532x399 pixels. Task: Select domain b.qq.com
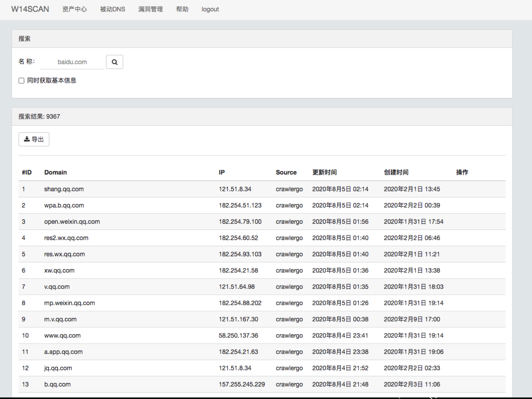click(57, 384)
